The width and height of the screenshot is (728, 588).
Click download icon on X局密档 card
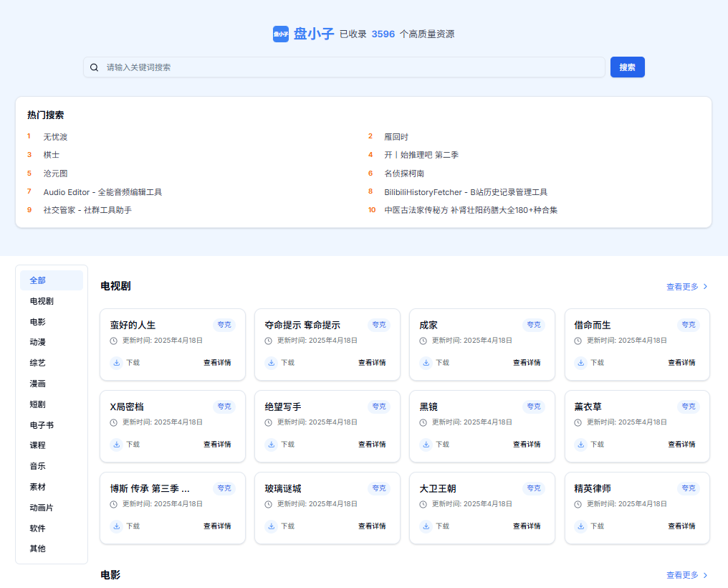tap(116, 445)
